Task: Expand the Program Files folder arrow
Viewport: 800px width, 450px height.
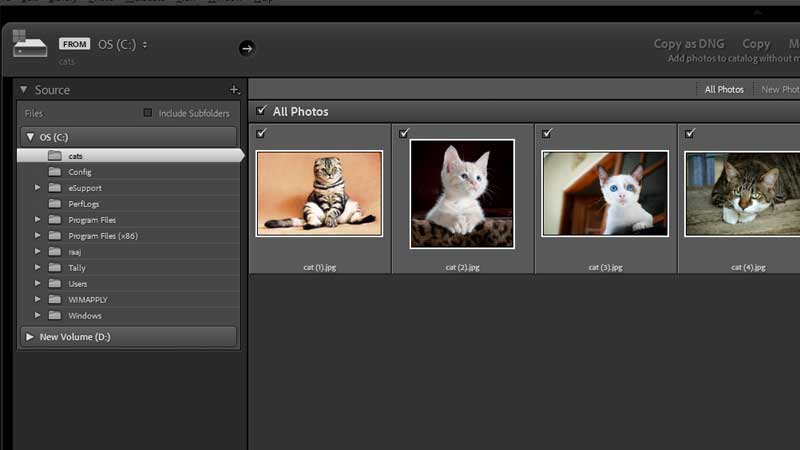Action: [x=37, y=219]
